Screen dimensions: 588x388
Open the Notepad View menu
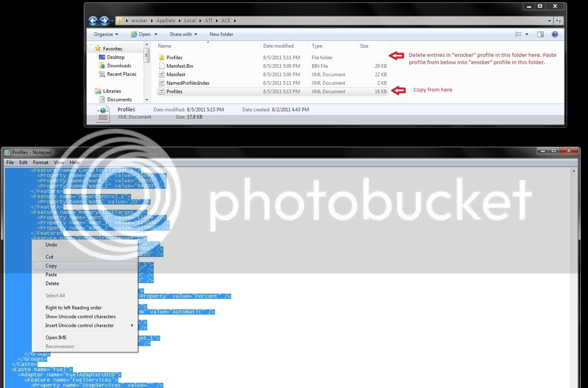(59, 163)
